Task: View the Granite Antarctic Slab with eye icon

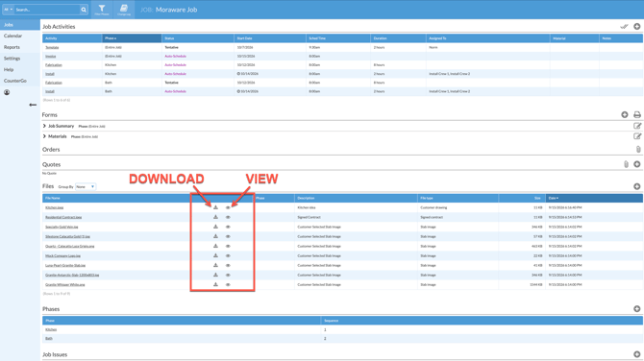Action: 228,275
